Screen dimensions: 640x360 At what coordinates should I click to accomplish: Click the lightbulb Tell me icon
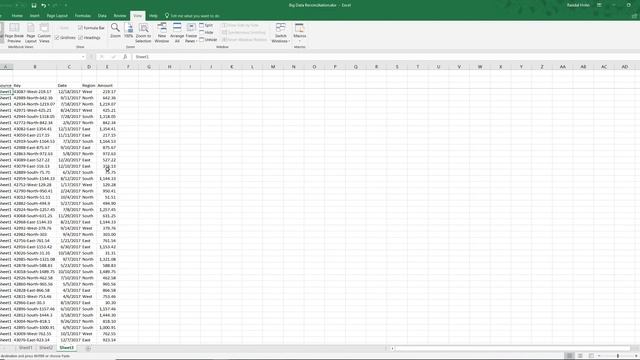tap(167, 16)
